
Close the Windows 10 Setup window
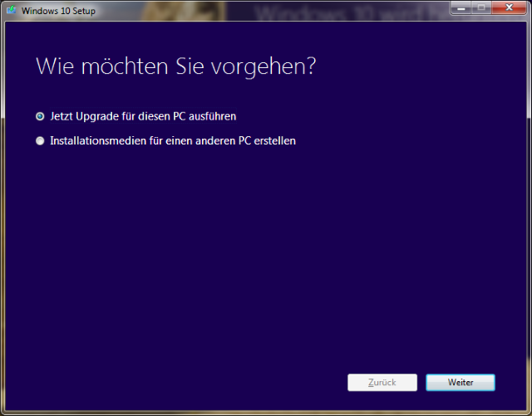point(509,7)
